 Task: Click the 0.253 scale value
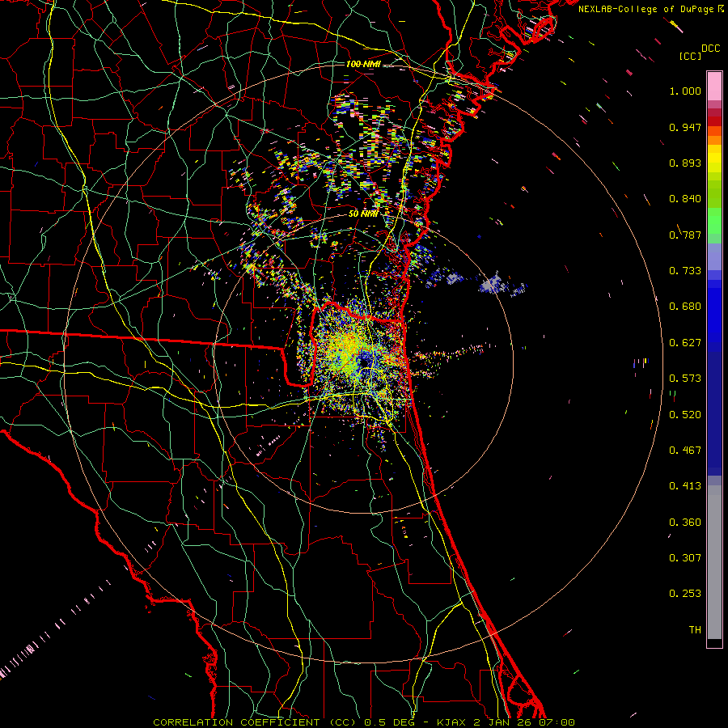[x=685, y=594]
